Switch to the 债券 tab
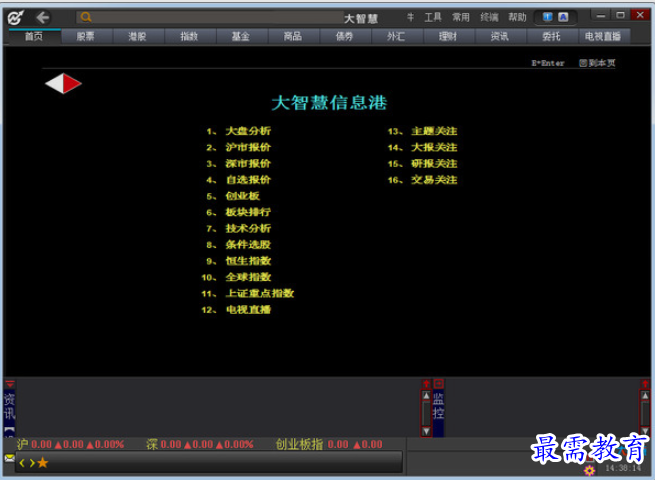Image resolution: width=655 pixels, height=480 pixels. (345, 37)
